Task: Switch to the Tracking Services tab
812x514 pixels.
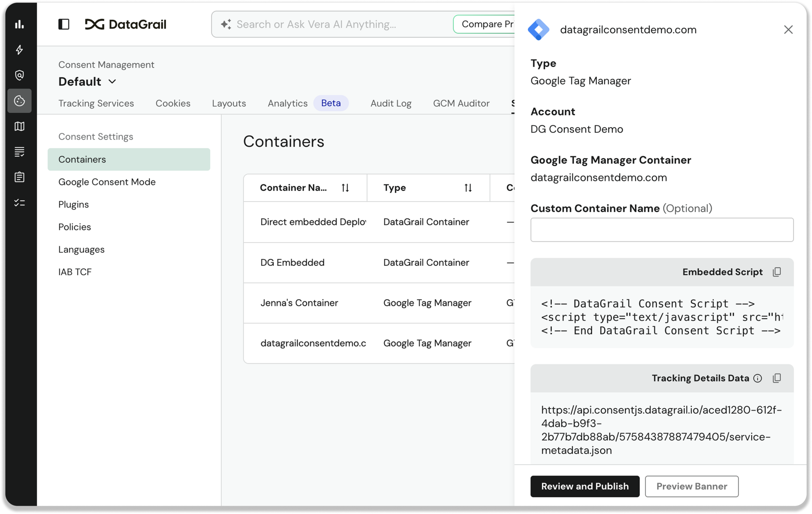Action: (x=96, y=103)
